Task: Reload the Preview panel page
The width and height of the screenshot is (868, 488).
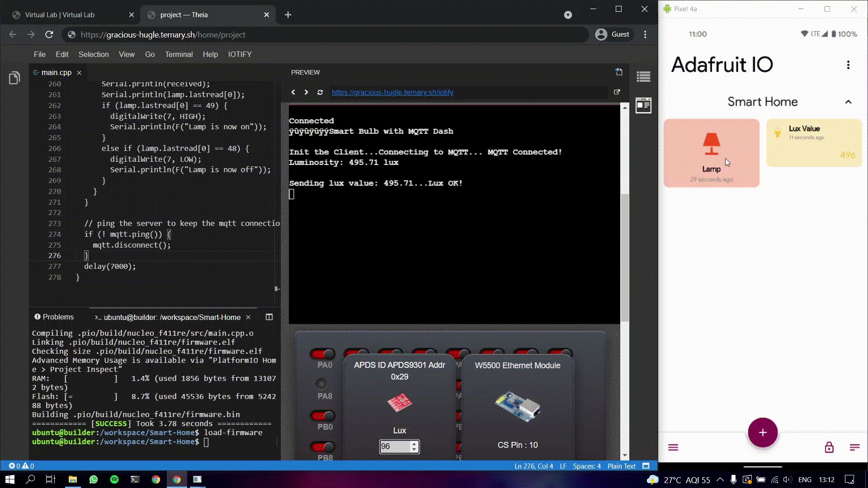Action: click(x=320, y=92)
